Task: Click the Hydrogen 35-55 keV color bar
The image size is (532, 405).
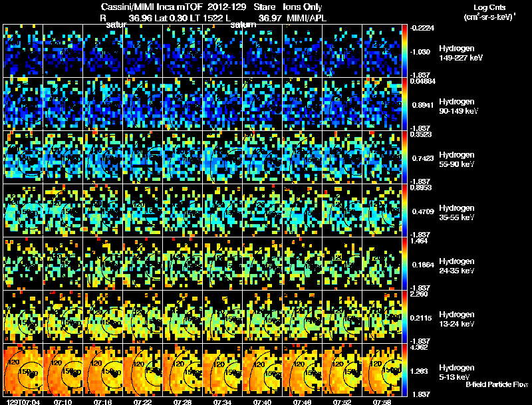Action: point(404,210)
